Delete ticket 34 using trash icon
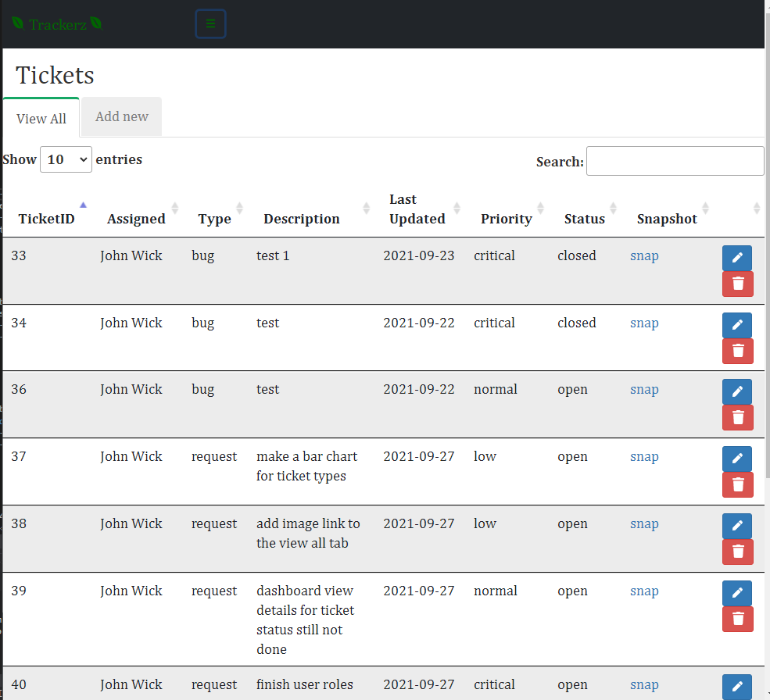Image resolution: width=770 pixels, height=700 pixels. [x=737, y=352]
